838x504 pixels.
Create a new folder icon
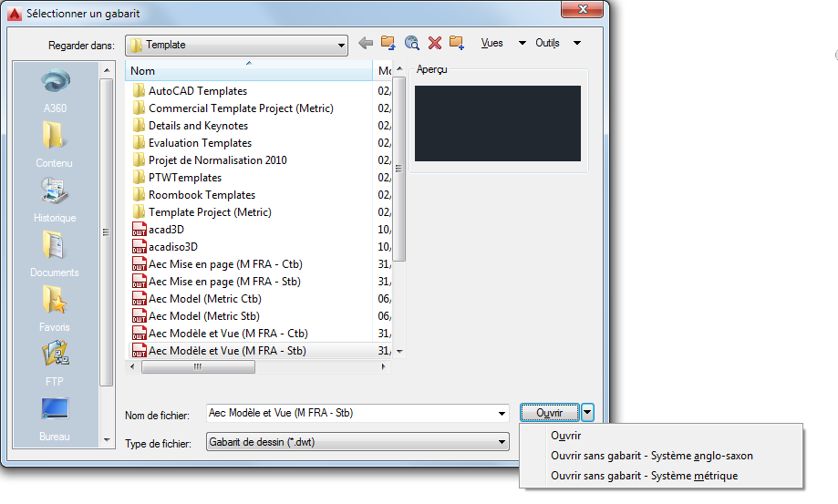click(x=457, y=43)
